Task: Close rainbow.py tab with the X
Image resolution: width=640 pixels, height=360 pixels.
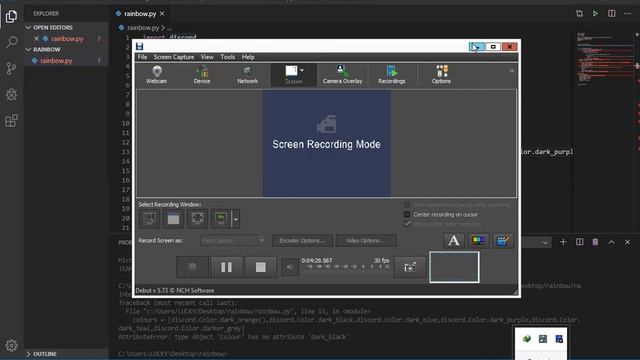Action: 162,14
